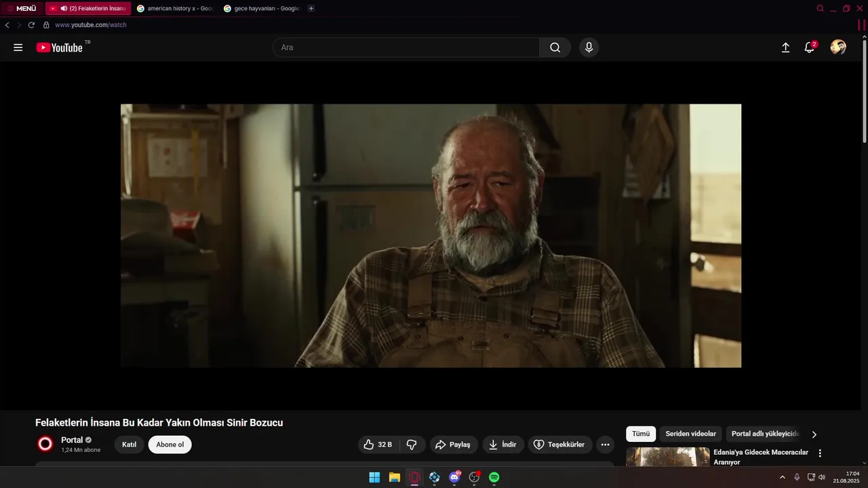Open taskbar volume icon
This screenshot has height=488, width=868.
(x=822, y=477)
